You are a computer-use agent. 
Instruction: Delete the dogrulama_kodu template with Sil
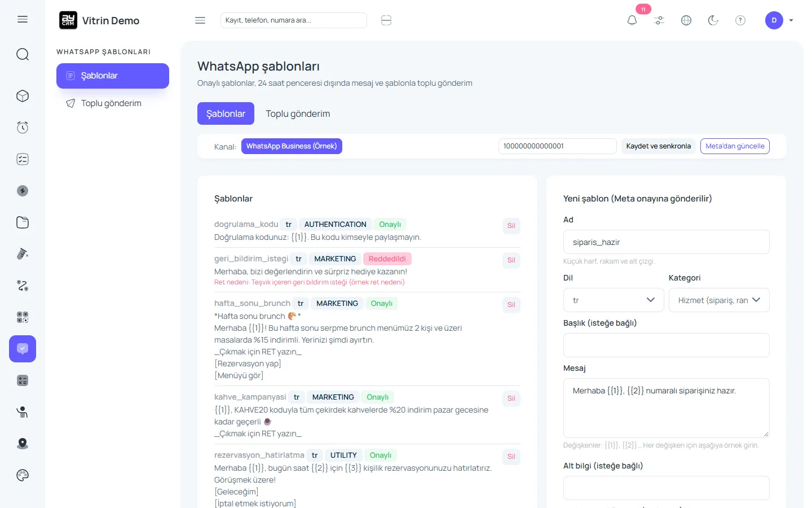point(511,226)
